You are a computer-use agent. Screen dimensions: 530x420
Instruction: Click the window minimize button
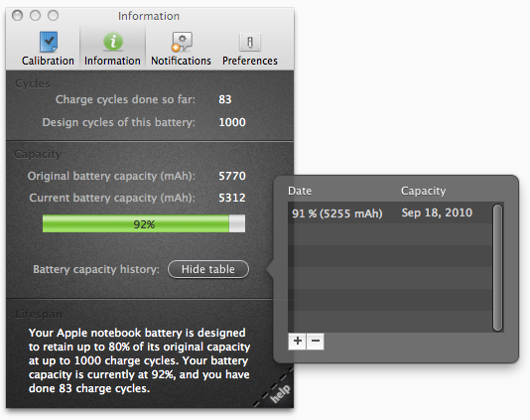click(35, 16)
